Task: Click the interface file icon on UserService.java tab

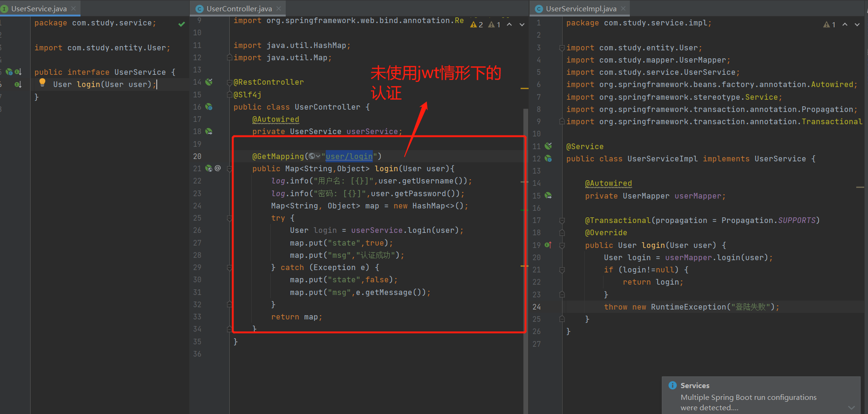Action: click(x=4, y=8)
